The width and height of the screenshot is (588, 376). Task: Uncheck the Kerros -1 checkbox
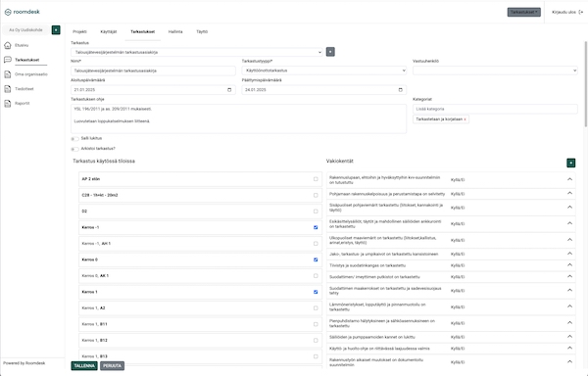(x=316, y=227)
